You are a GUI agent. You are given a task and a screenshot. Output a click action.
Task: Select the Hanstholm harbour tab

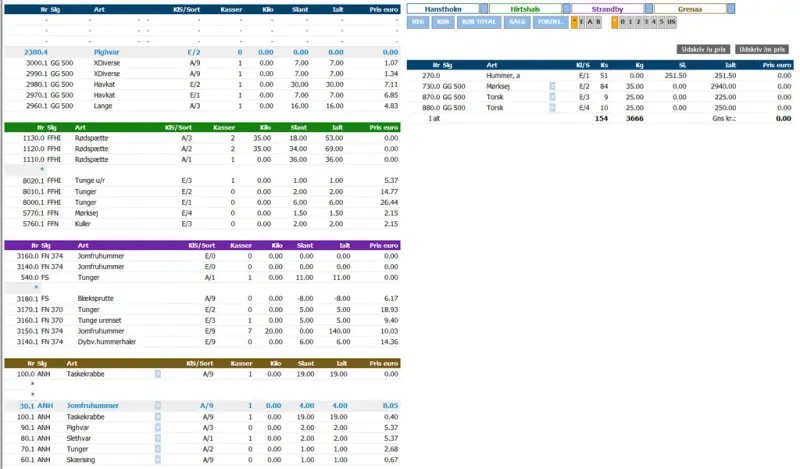click(x=443, y=9)
